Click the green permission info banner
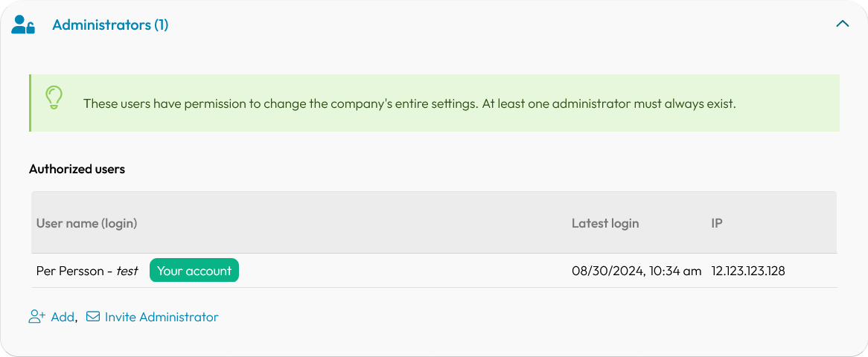 click(434, 103)
